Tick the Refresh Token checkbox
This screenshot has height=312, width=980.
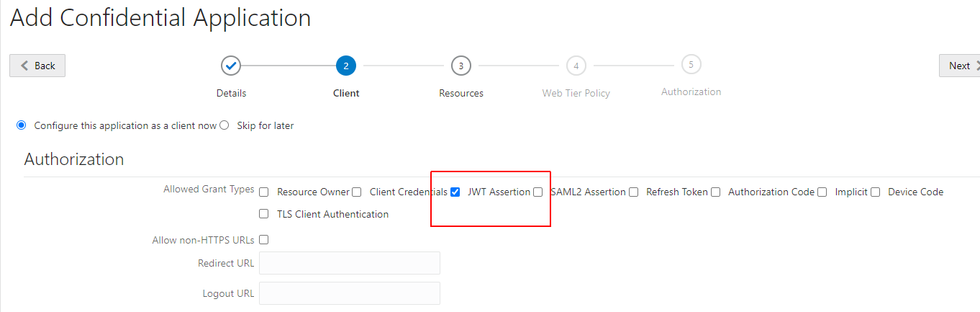[x=633, y=192]
